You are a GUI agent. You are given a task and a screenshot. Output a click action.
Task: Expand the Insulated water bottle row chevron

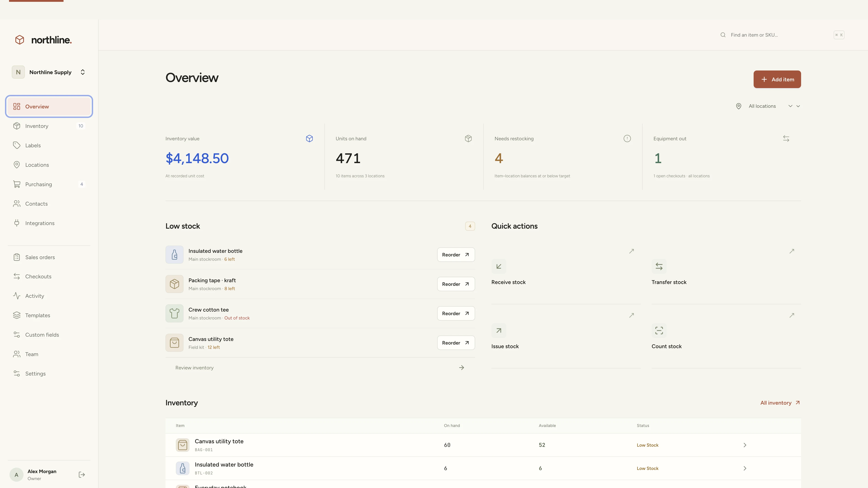pyautogui.click(x=745, y=468)
